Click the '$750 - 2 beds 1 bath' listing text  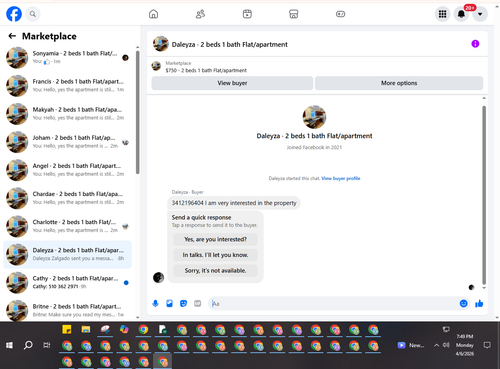[x=206, y=70]
